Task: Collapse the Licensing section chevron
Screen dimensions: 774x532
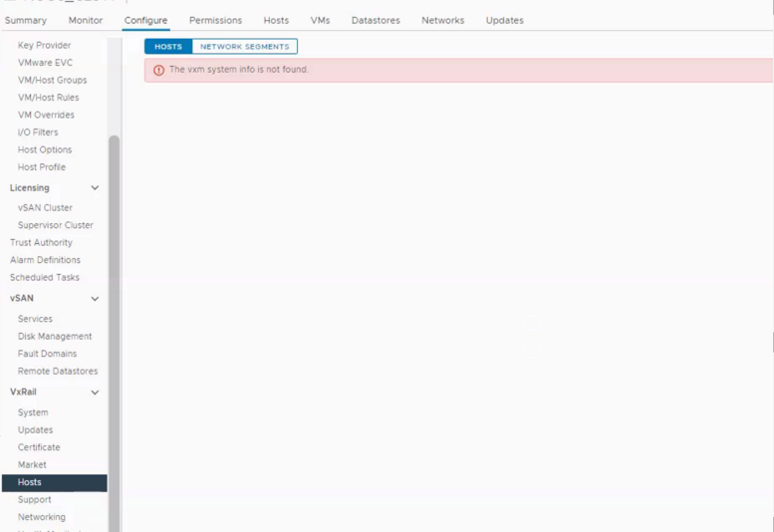Action: pyautogui.click(x=95, y=187)
